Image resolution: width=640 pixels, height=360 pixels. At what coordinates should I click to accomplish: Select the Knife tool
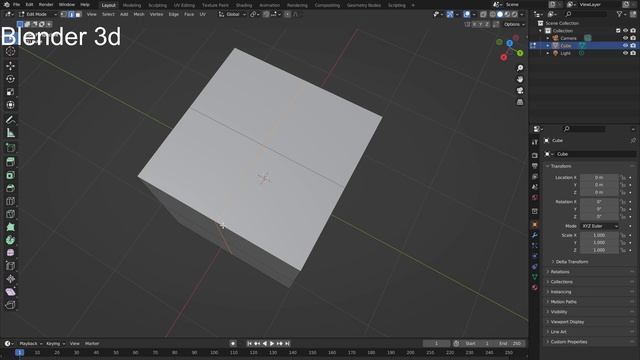coord(11,214)
